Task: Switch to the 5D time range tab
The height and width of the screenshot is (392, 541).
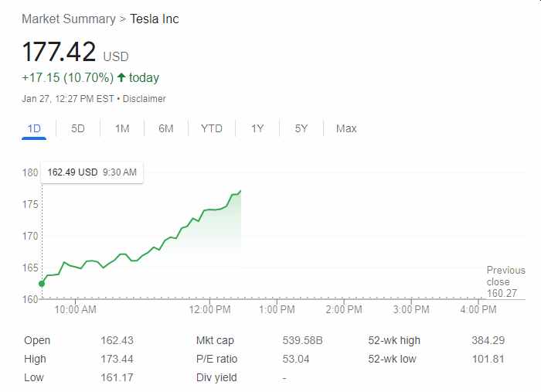Action: 78,128
